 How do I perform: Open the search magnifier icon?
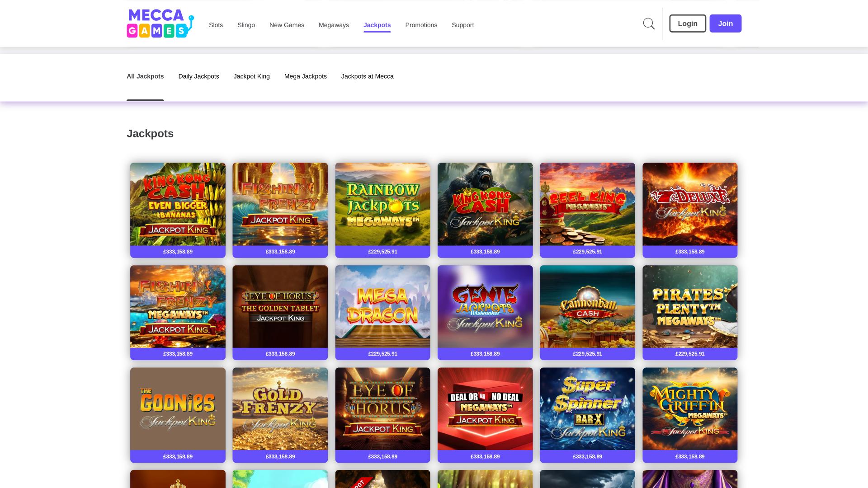click(649, 24)
